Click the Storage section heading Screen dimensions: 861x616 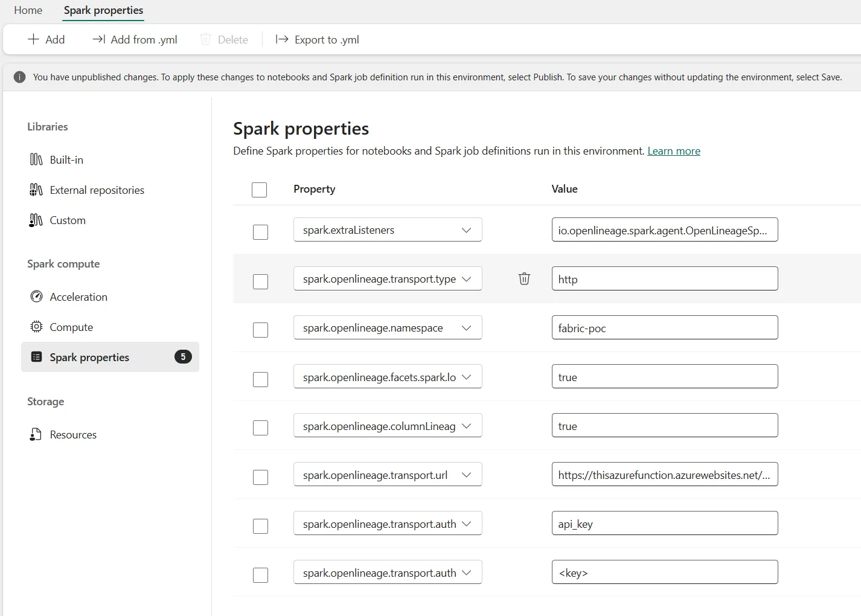click(45, 401)
